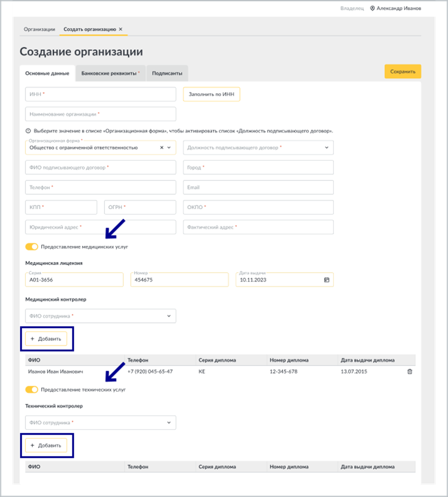This screenshot has width=448, height=497.
Task: Click diploma number cell 12-345-678
Action: point(284,372)
